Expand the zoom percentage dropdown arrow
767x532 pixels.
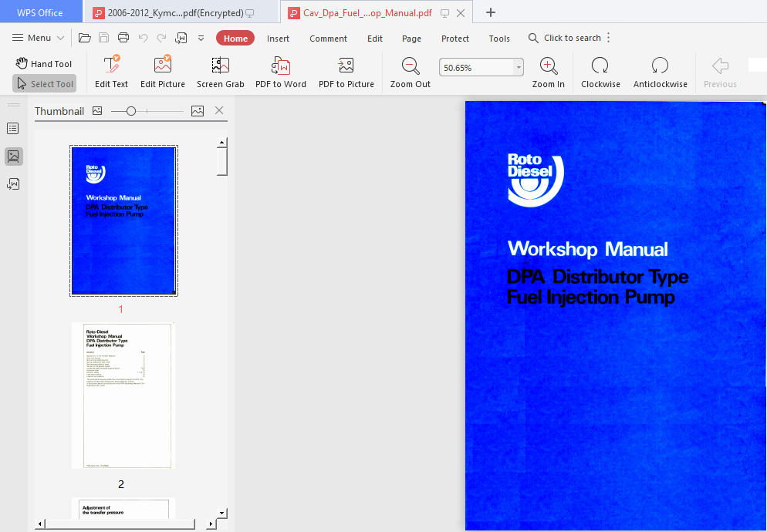(519, 68)
